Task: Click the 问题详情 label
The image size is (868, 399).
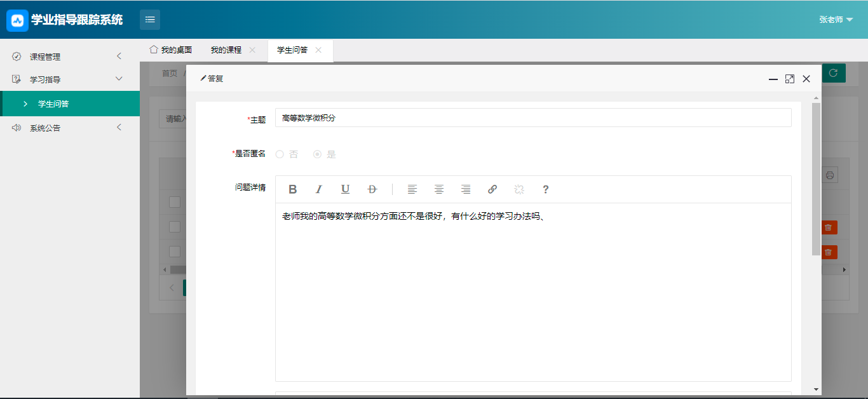Action: tap(250, 187)
